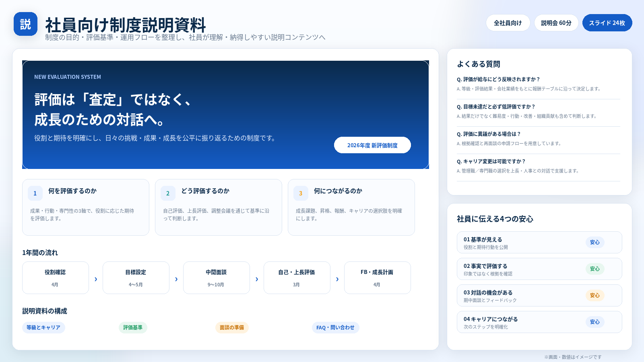
Task: Open the 2026年度 新評価制度 button
Action: [372, 145]
